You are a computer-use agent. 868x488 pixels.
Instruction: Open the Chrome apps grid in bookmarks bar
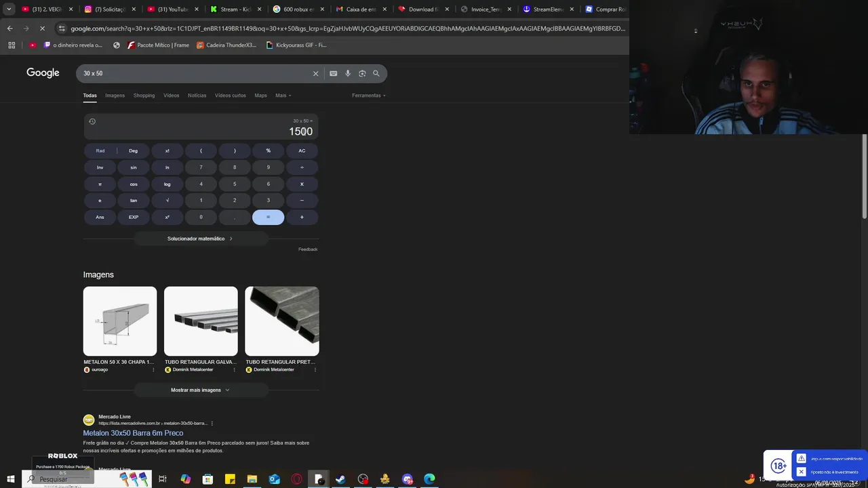click(12, 45)
